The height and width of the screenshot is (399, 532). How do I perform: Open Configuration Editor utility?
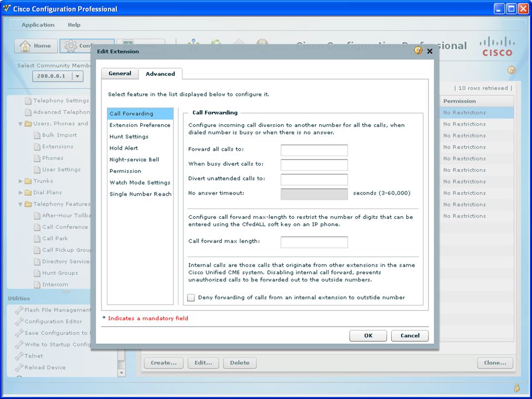tap(49, 321)
